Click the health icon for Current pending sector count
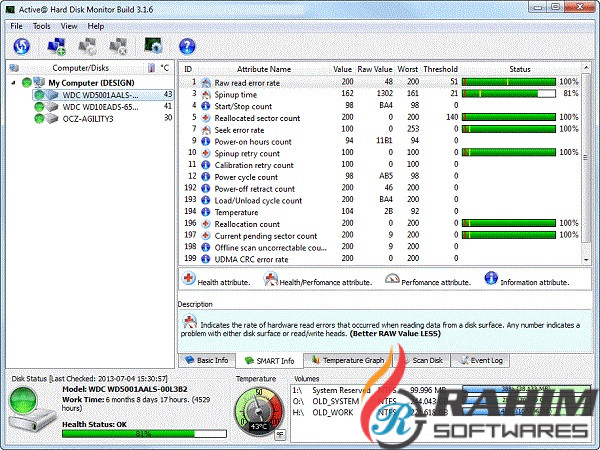This screenshot has width=600, height=450. pos(206,236)
